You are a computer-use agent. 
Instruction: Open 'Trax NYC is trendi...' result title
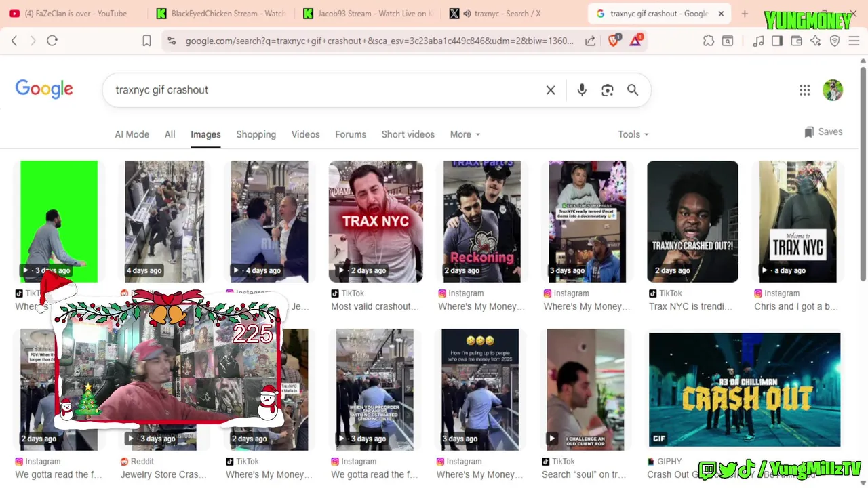click(x=690, y=306)
